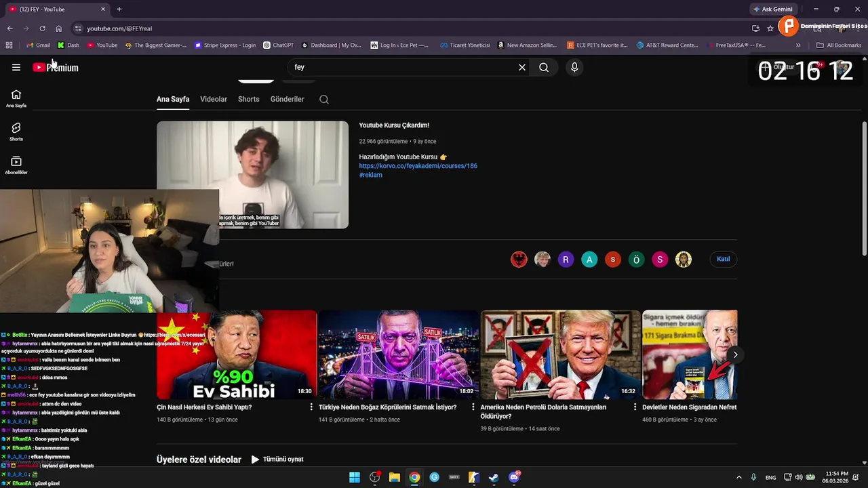Open the browser apps grid shortcut
868x488 pixels.
[9, 45]
